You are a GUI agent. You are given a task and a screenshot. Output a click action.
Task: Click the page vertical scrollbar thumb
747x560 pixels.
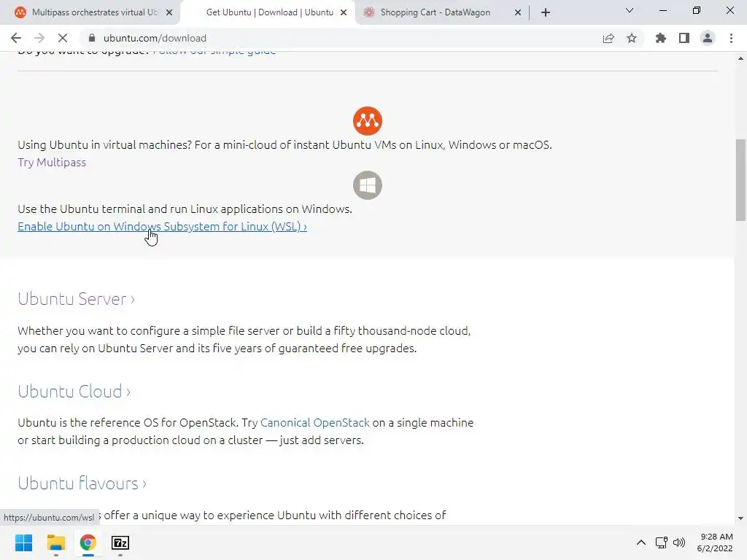pyautogui.click(x=740, y=180)
